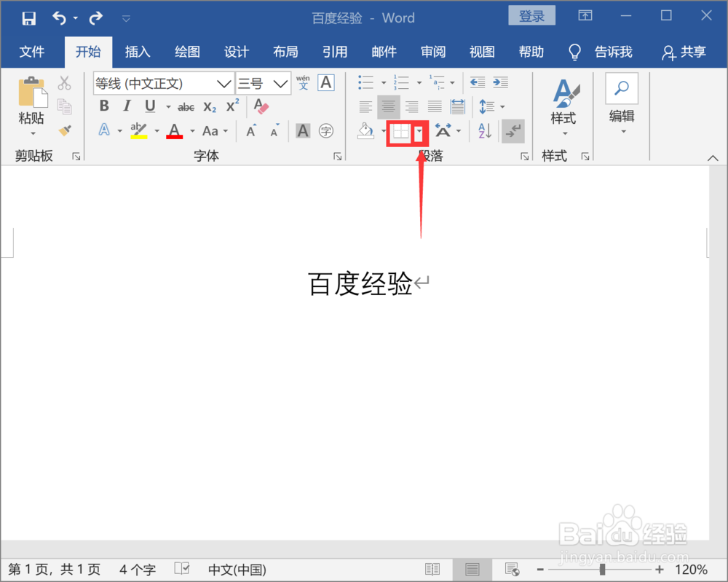The width and height of the screenshot is (728, 582).
Task: Align text left
Action: (x=366, y=107)
